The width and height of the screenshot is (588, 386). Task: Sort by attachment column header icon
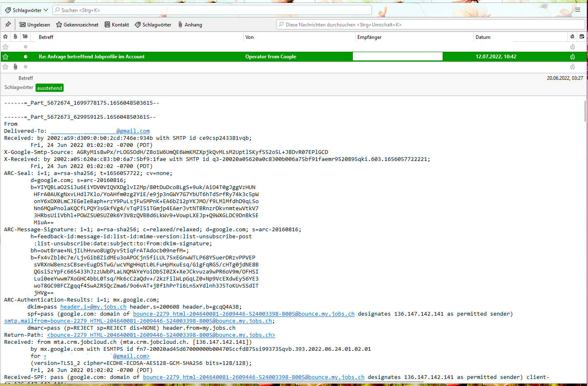tap(15, 37)
